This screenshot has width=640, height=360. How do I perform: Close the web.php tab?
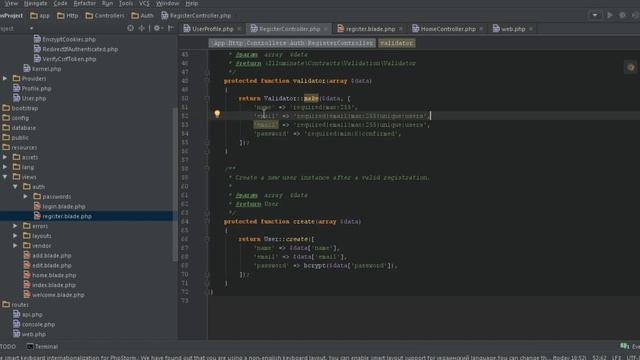[531, 29]
